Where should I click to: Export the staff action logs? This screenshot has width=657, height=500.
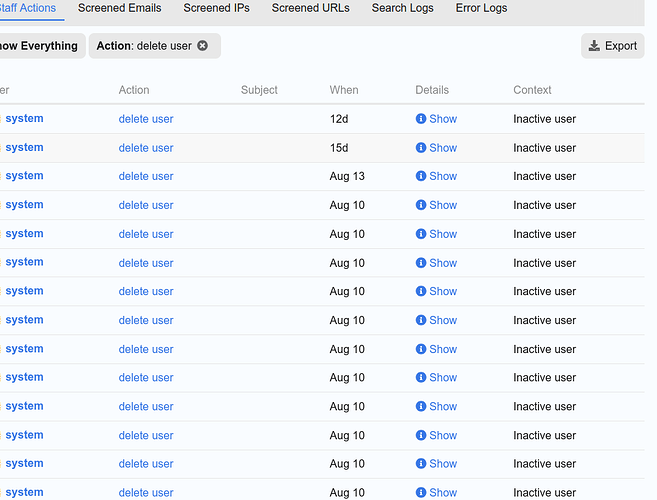coord(612,46)
